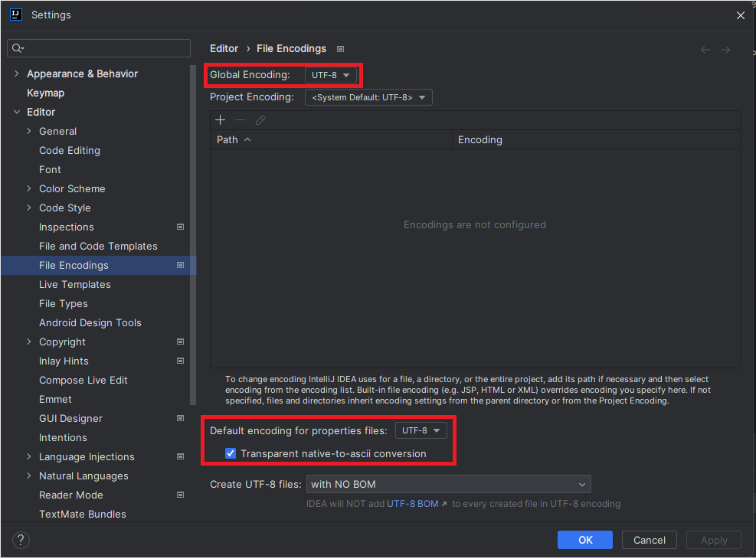The width and height of the screenshot is (756, 559).
Task: Click the edit pencil icon
Action: [260, 120]
